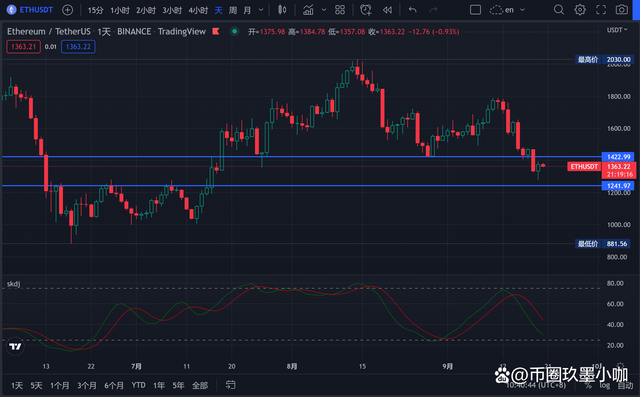The height and width of the screenshot is (397, 640).
Task: Select the 1422.99 horizontal line label
Action: [618, 157]
